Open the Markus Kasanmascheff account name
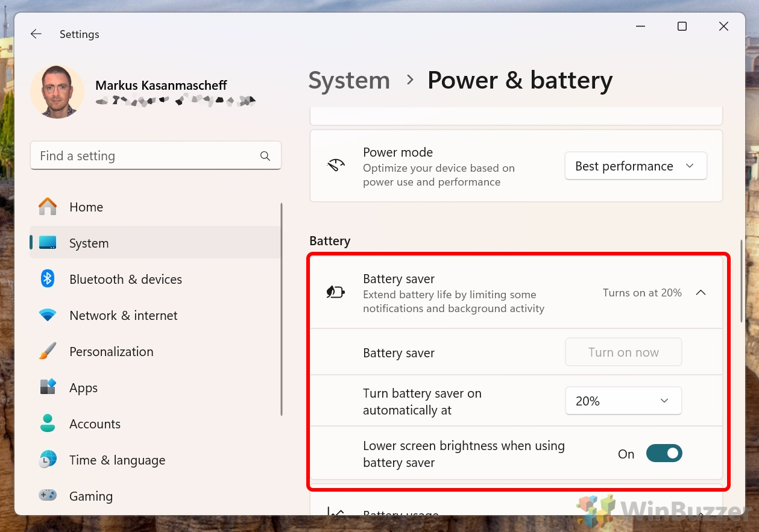 161,86
